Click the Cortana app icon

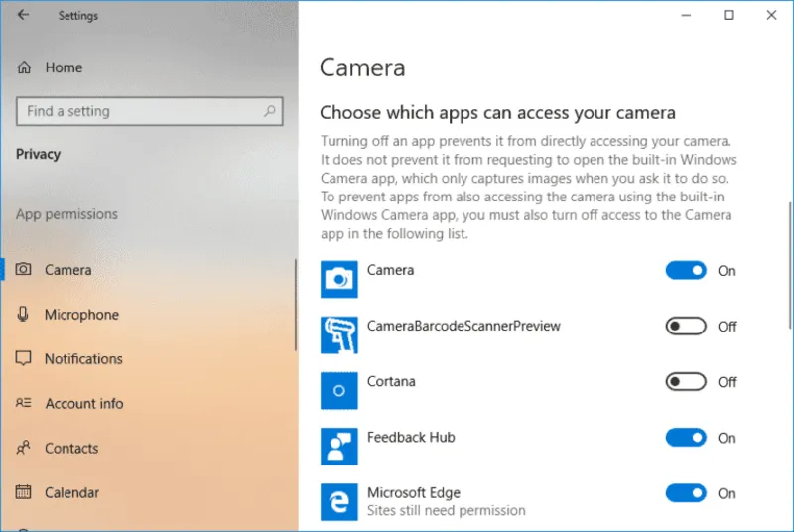click(x=338, y=390)
